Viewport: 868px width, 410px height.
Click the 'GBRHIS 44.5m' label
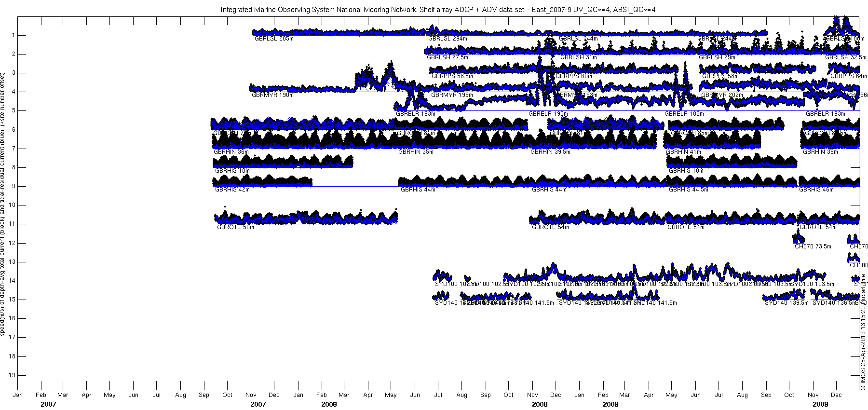689,190
